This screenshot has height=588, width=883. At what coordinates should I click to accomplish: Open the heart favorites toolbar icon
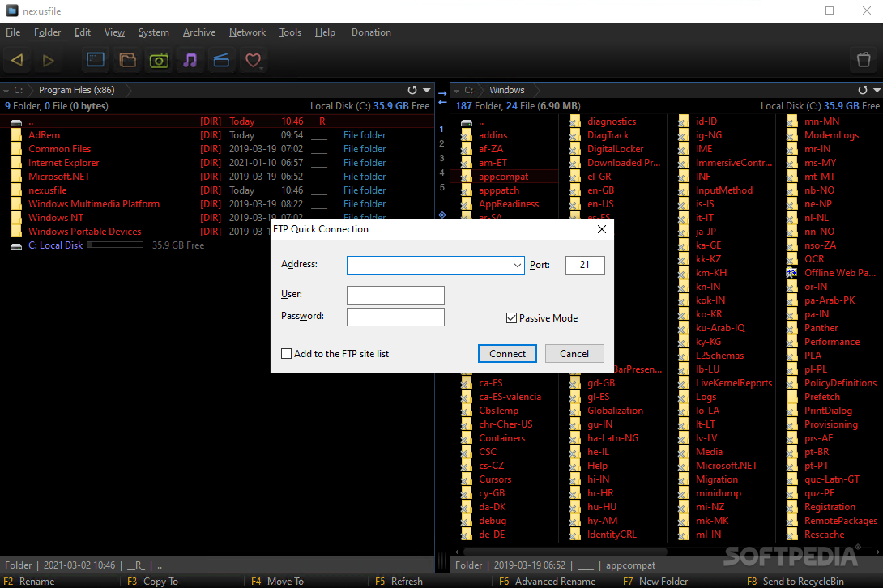click(x=253, y=60)
